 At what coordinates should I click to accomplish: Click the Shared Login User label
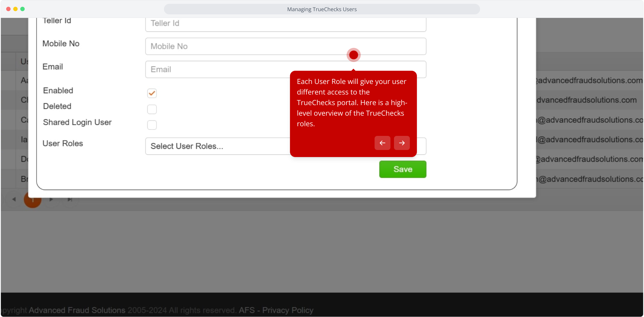[77, 122]
